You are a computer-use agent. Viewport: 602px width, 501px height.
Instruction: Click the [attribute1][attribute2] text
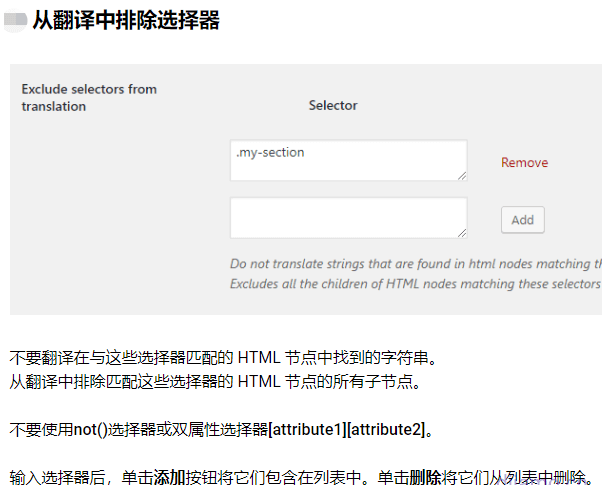tap(346, 430)
